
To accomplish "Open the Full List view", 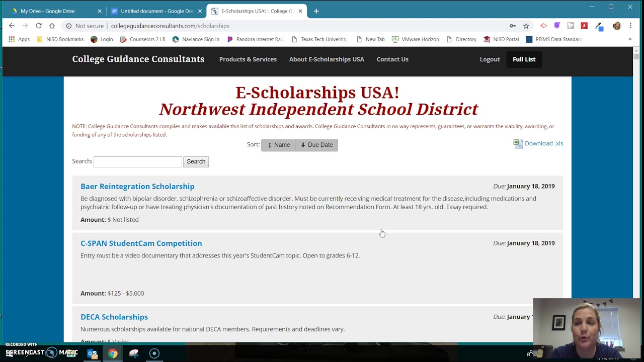I will 524,59.
